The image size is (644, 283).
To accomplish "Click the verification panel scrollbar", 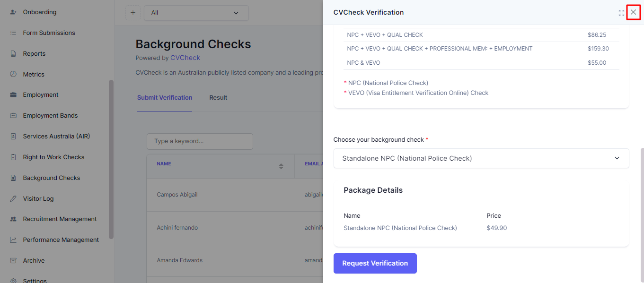I will point(642,215).
